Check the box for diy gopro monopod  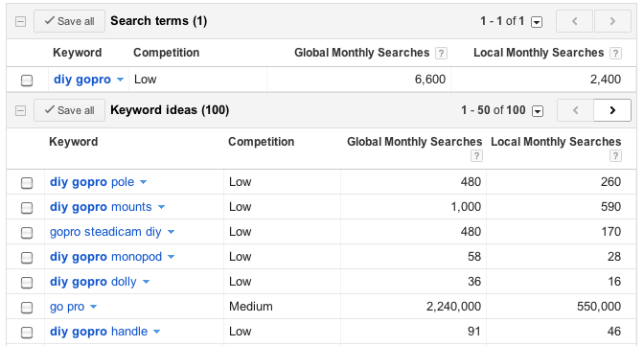tap(27, 258)
